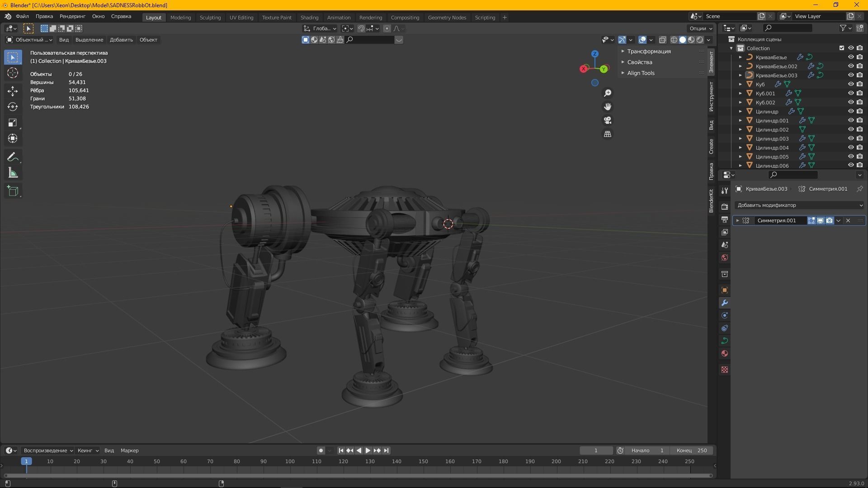Collapse the Collection tree in the outliner

tap(731, 48)
